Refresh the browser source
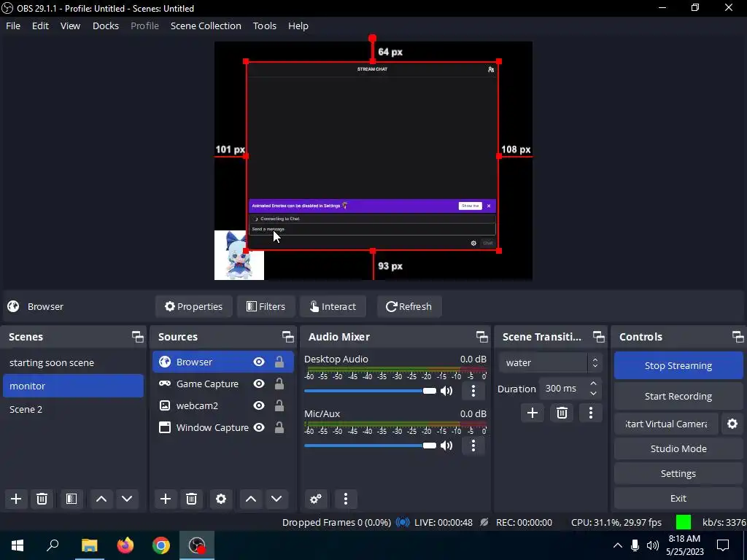This screenshot has height=560, width=747. pyautogui.click(x=409, y=306)
